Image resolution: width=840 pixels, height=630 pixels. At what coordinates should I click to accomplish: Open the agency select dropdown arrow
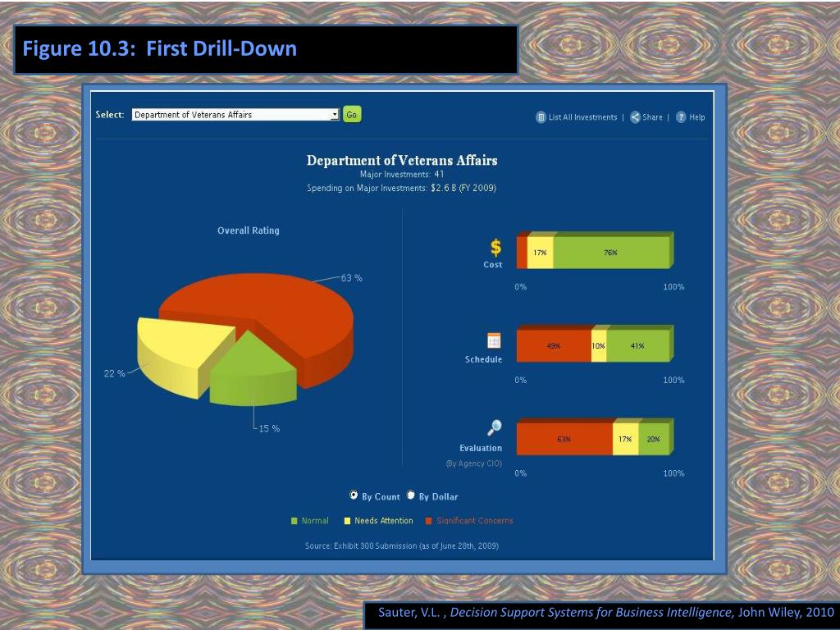coord(335,115)
